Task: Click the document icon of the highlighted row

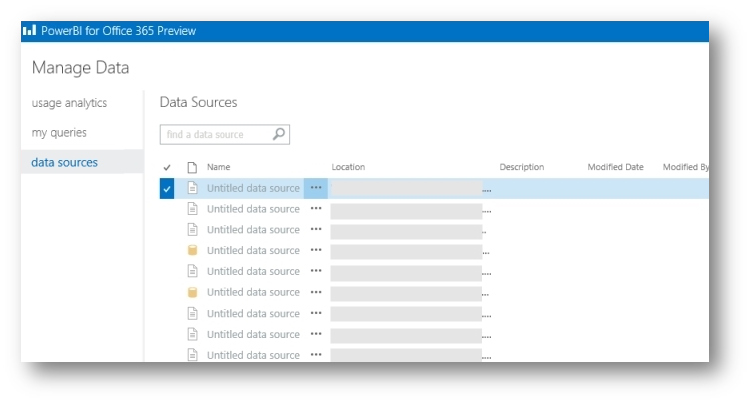Action: click(x=192, y=188)
